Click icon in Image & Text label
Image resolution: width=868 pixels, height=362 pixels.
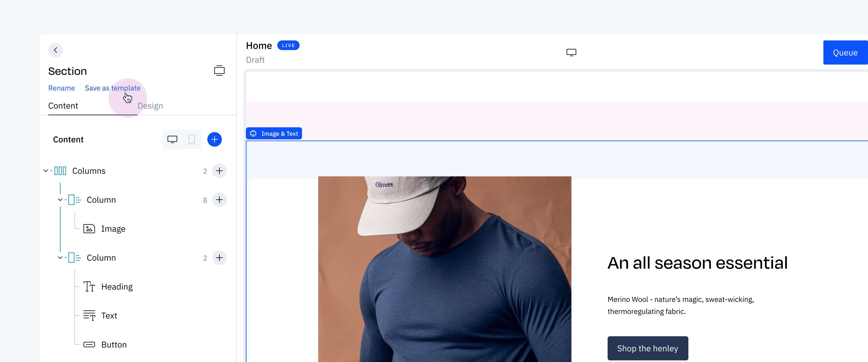[x=253, y=134]
